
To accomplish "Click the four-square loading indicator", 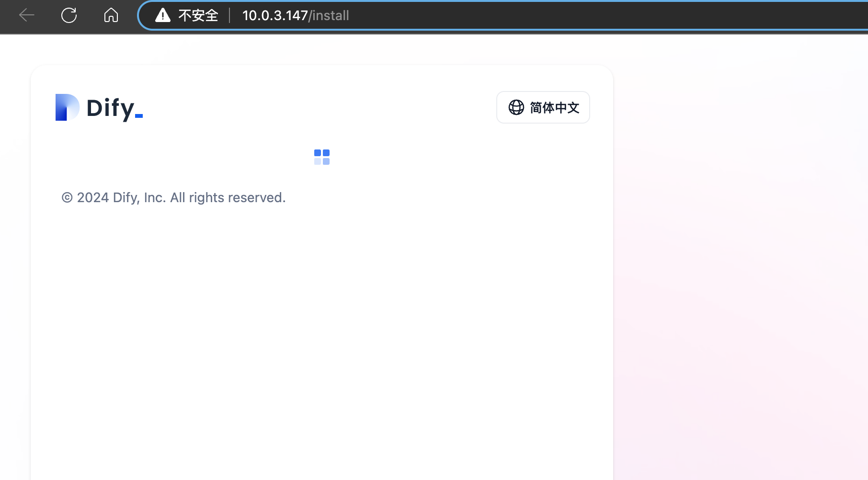I will [x=322, y=157].
